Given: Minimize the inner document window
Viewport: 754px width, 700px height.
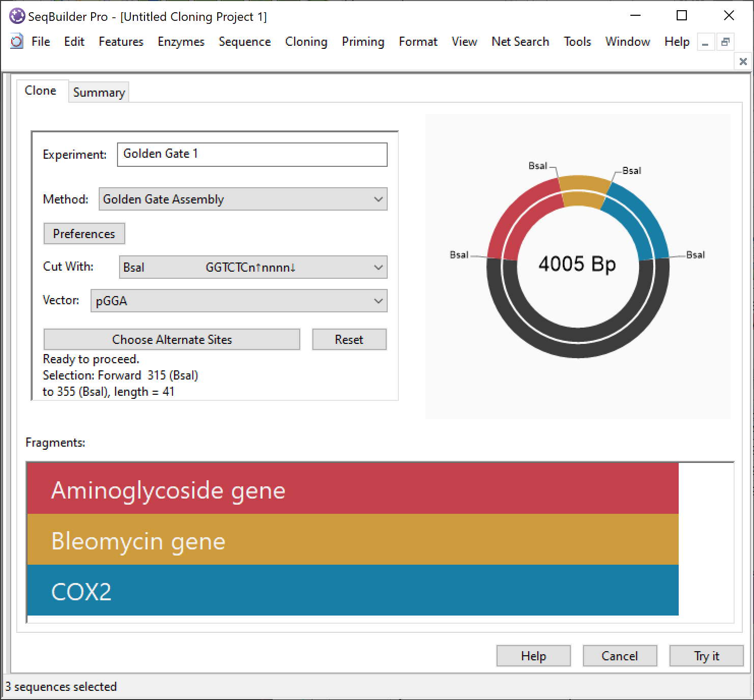Looking at the screenshot, I should [x=705, y=42].
